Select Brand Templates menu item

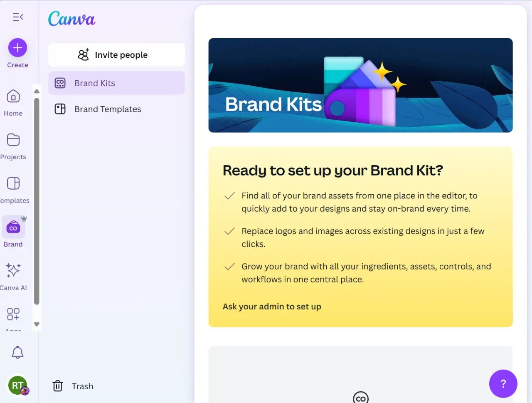click(116, 109)
